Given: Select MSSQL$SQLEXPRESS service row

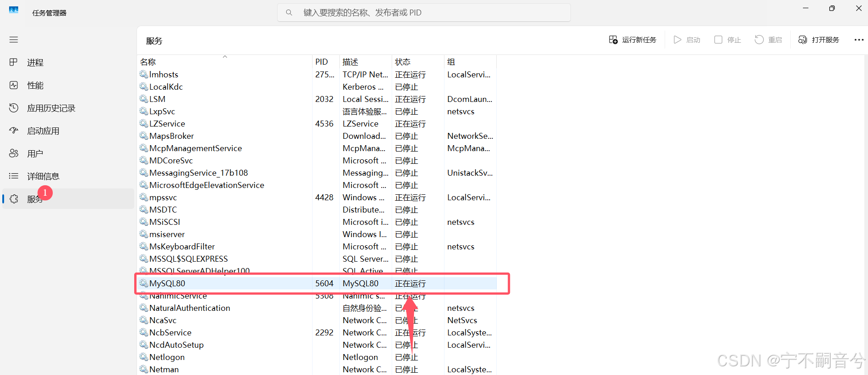Looking at the screenshot, I should click(x=317, y=259).
